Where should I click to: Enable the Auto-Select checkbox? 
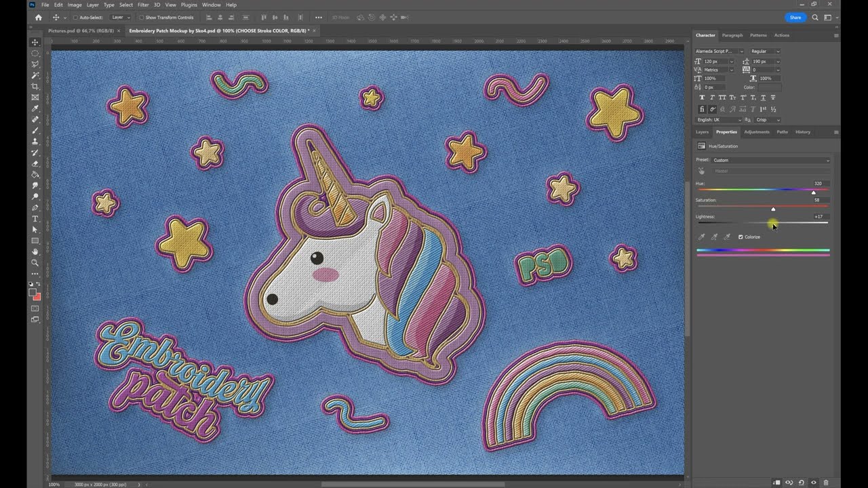click(75, 18)
